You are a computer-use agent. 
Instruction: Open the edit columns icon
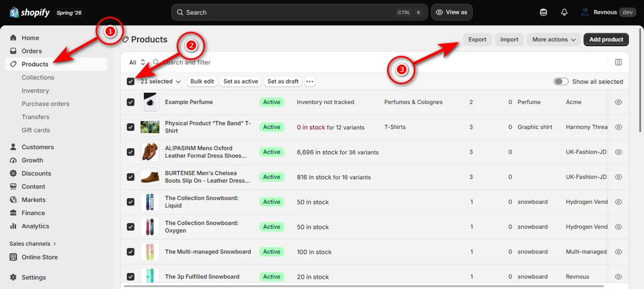618,62
